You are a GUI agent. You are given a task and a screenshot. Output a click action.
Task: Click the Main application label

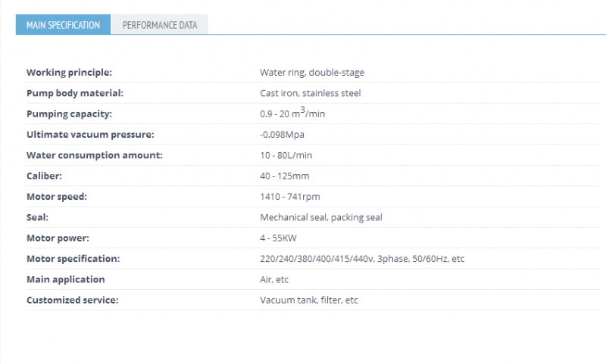[66, 279]
